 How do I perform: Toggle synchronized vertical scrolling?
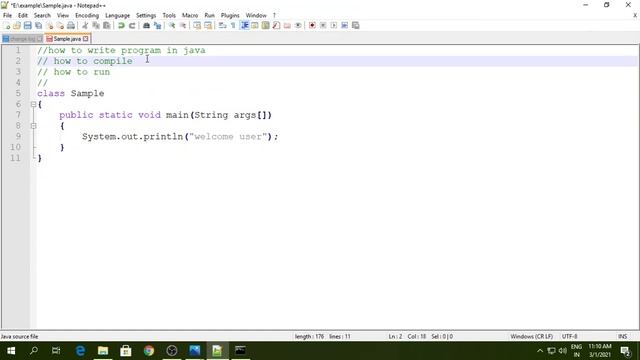(x=197, y=25)
